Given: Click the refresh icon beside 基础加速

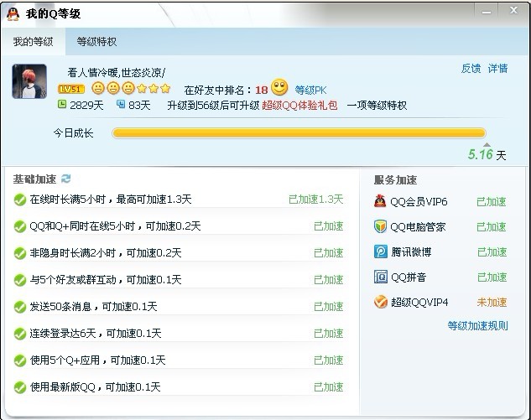Looking at the screenshot, I should (66, 179).
